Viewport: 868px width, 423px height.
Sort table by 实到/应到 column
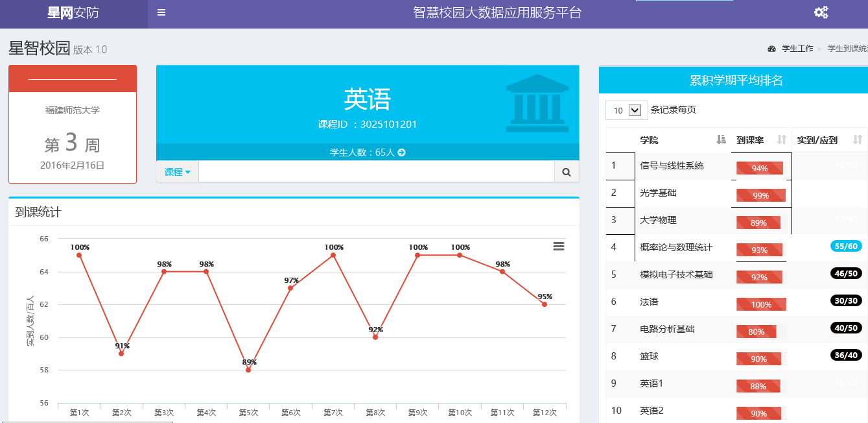coord(857,139)
